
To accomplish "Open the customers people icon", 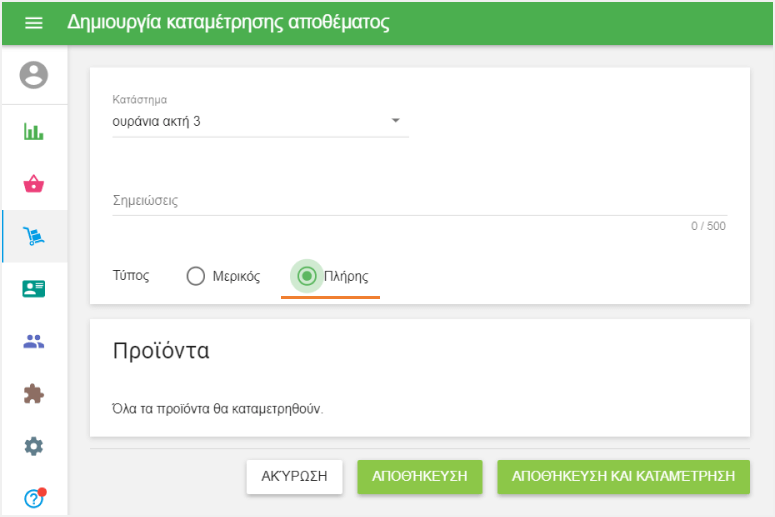I will (34, 341).
